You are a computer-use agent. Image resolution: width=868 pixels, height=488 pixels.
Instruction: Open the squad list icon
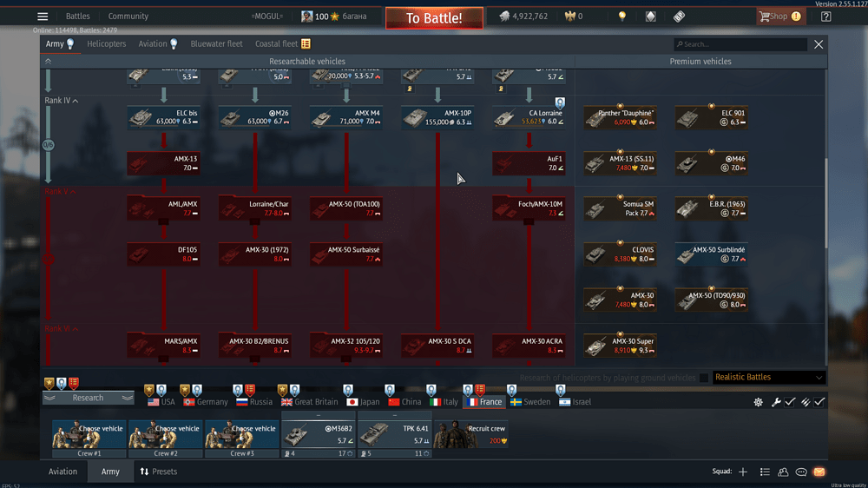click(x=765, y=472)
